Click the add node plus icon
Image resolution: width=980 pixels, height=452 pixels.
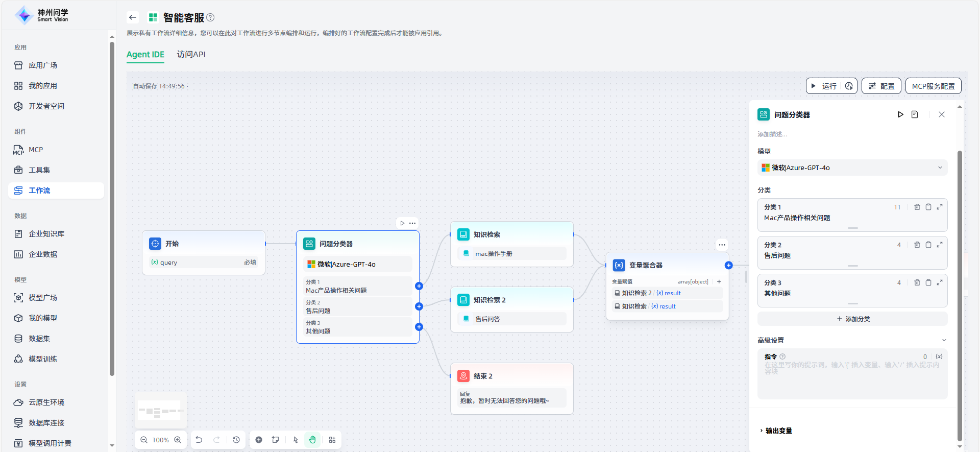[x=259, y=440]
